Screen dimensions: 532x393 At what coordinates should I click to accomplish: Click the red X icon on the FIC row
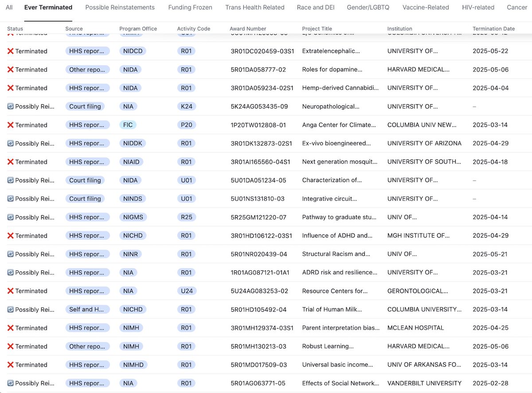[11, 125]
